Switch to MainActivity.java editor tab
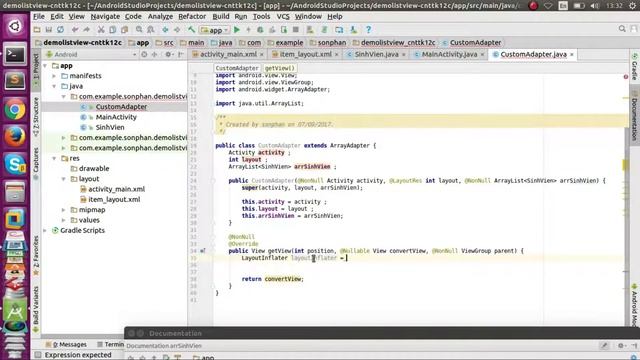640x360 pixels. click(x=449, y=54)
